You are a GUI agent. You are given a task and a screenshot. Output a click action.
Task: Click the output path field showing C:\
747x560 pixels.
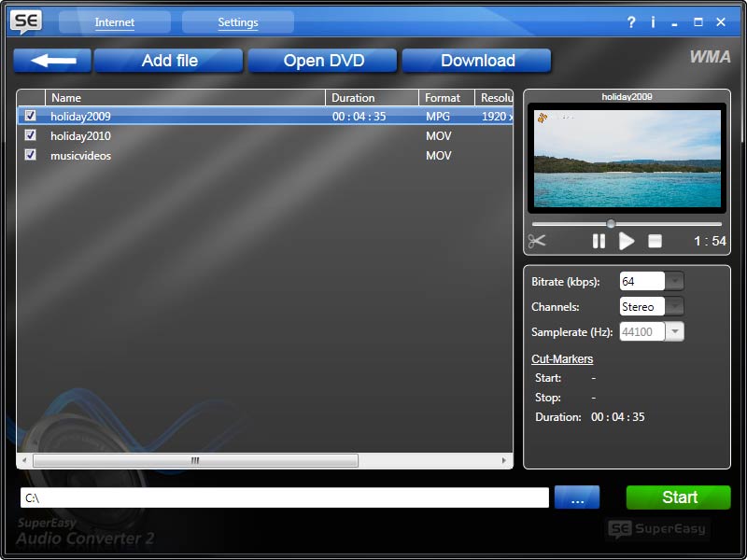tap(285, 497)
